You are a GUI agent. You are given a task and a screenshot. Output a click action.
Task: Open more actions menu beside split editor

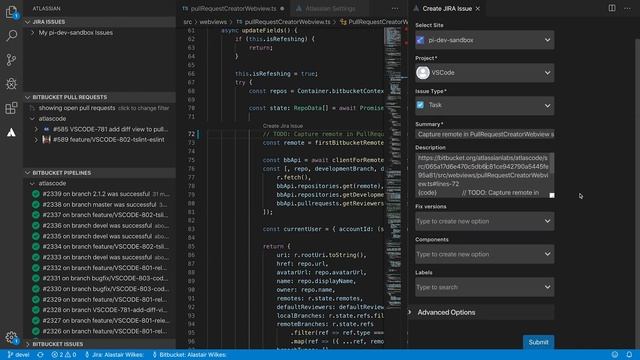627,8
